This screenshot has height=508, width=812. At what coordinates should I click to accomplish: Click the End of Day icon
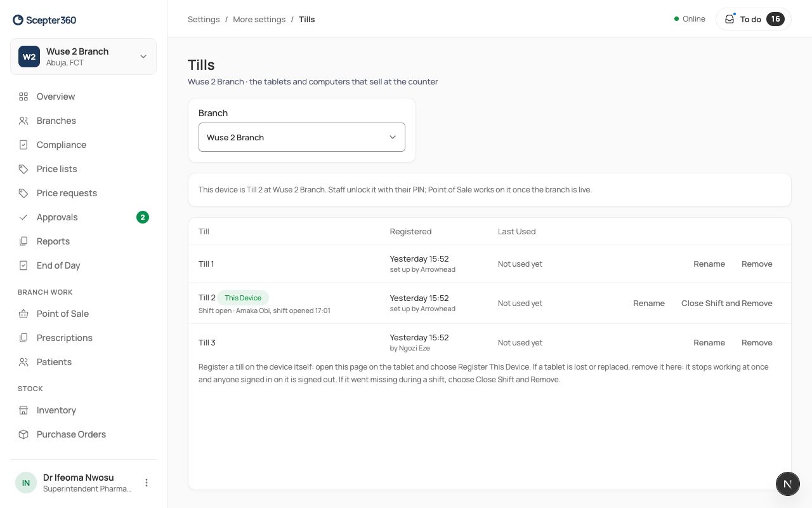pos(23,265)
